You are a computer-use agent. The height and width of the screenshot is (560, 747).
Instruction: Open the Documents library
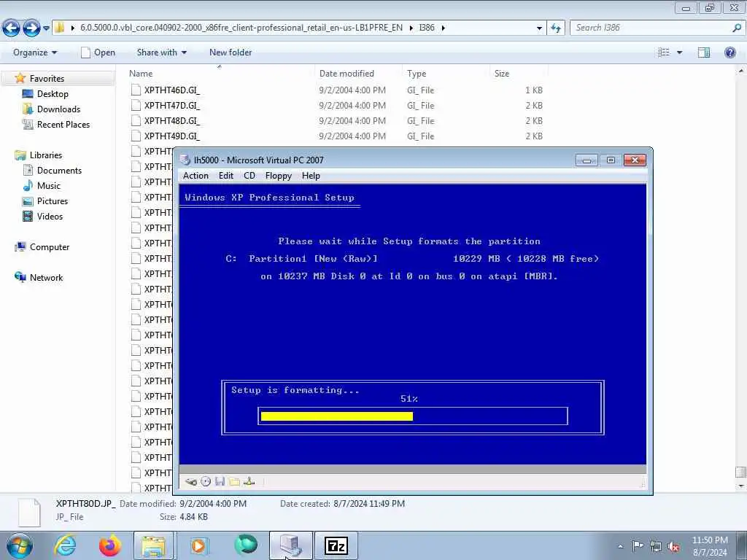(59, 170)
